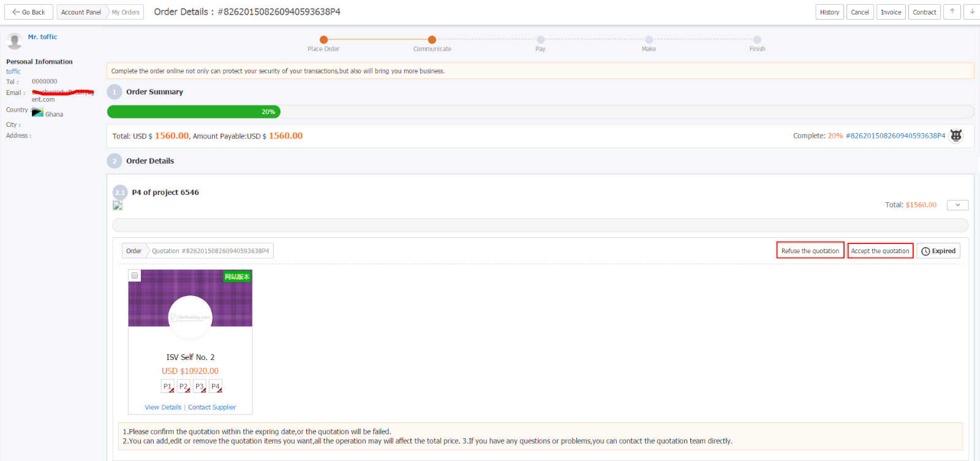The image size is (980, 461).
Task: Select the Pay step marker
Action: click(x=540, y=40)
